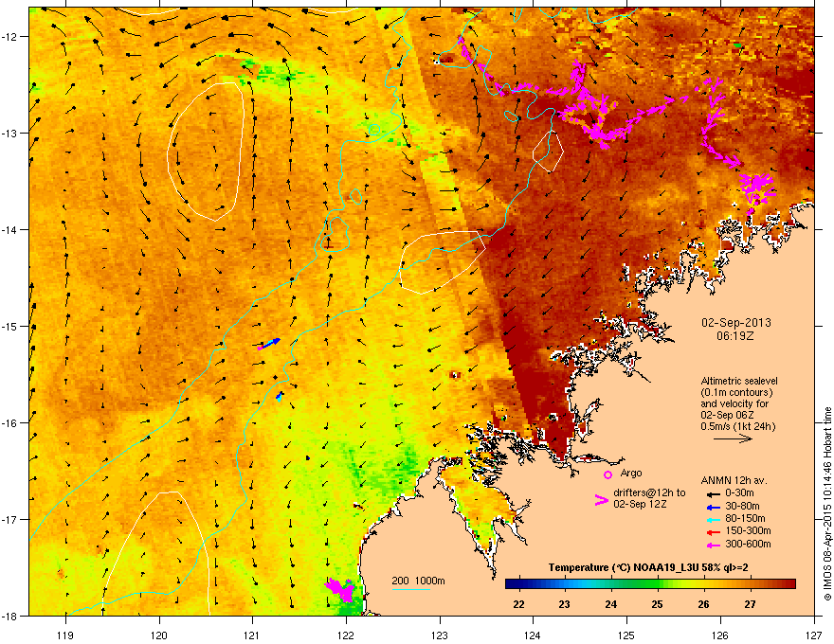Screen dimensions: 834x644
Task: Select the black 0-30m legend arrow
Action: click(x=713, y=493)
